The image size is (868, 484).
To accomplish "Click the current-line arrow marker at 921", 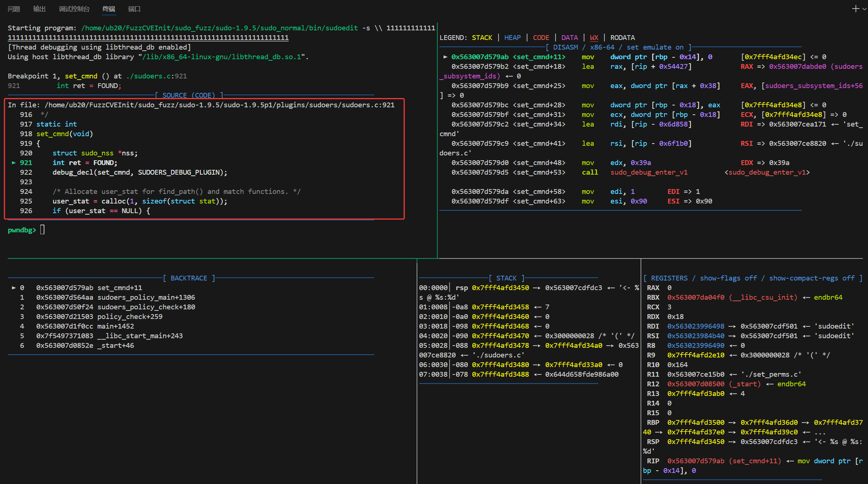I will [x=14, y=162].
